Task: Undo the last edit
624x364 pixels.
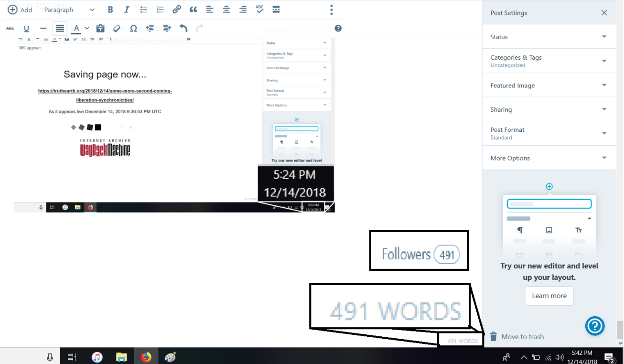Action: tap(183, 28)
